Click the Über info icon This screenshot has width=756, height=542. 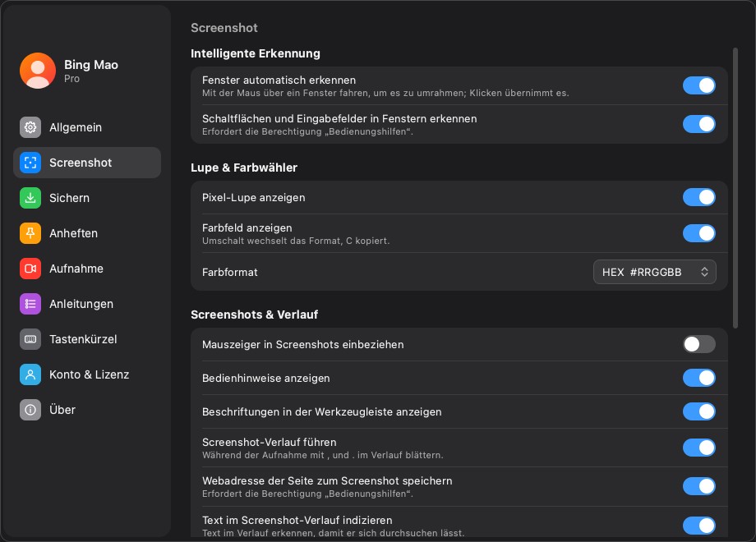[30, 410]
